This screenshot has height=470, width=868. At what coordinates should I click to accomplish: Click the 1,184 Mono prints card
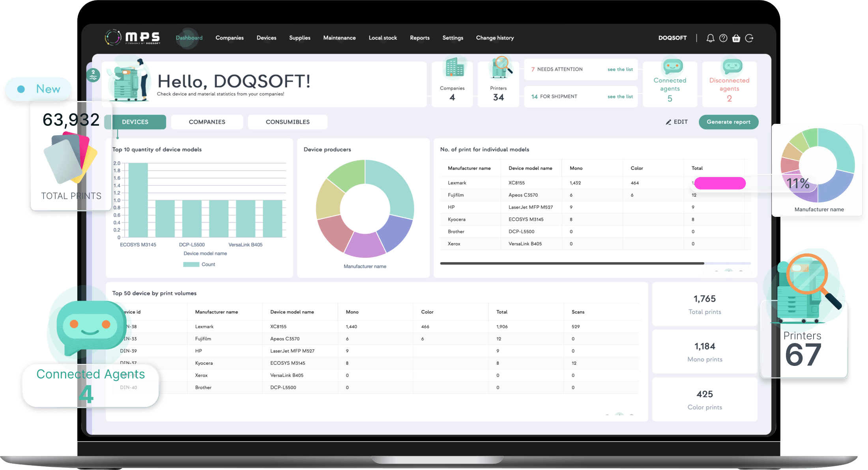(x=705, y=352)
